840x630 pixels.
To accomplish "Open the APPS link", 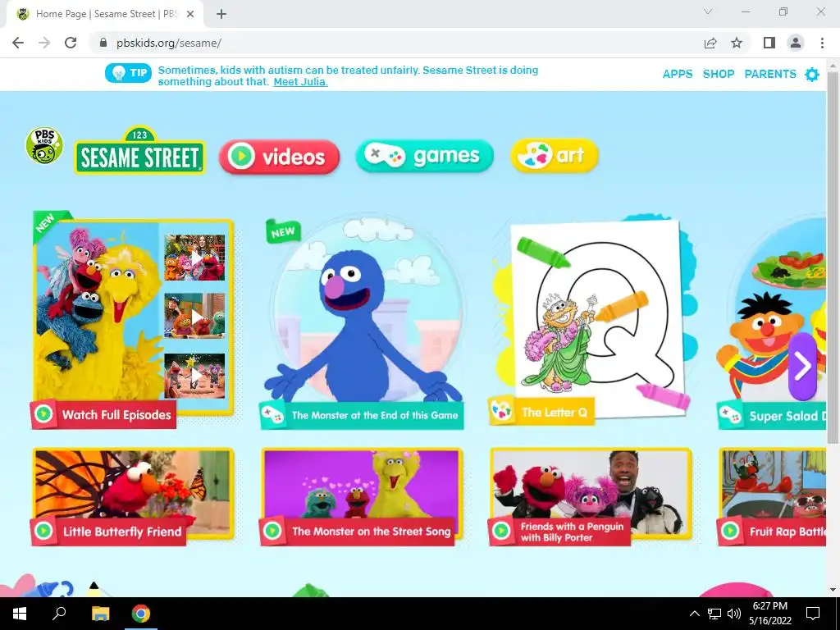I will click(x=677, y=74).
